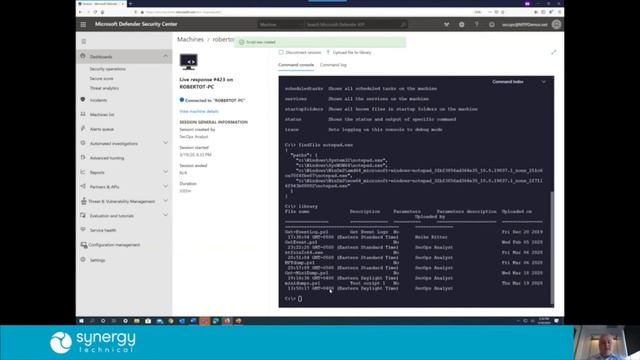Open the app launcher waffle icon

coord(83,24)
